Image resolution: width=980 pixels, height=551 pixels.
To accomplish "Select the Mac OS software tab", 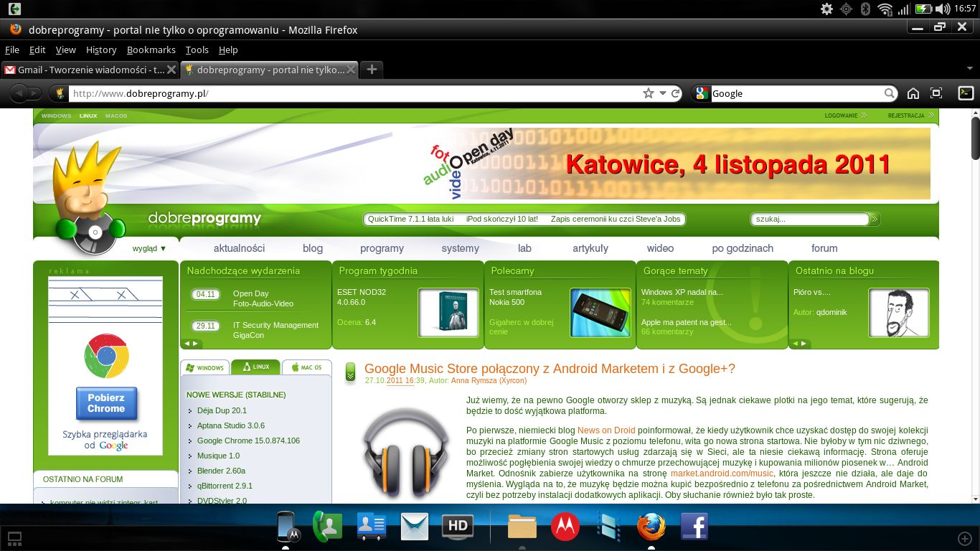I will pos(307,367).
